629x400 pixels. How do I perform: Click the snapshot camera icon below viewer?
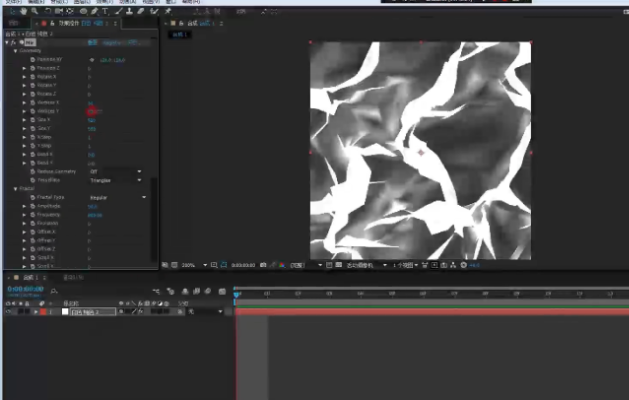click(263, 265)
